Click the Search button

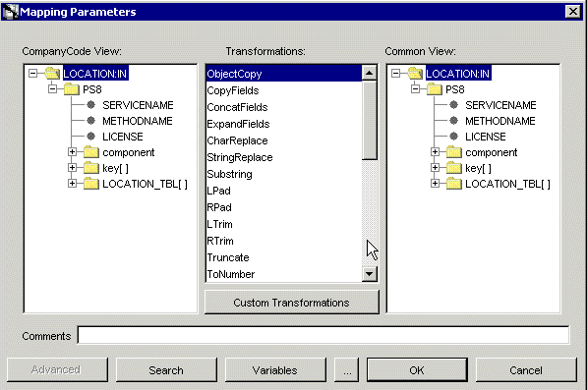click(x=166, y=369)
